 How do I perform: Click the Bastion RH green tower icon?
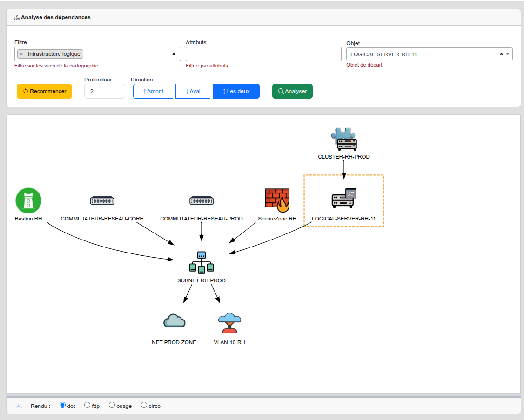tap(28, 201)
